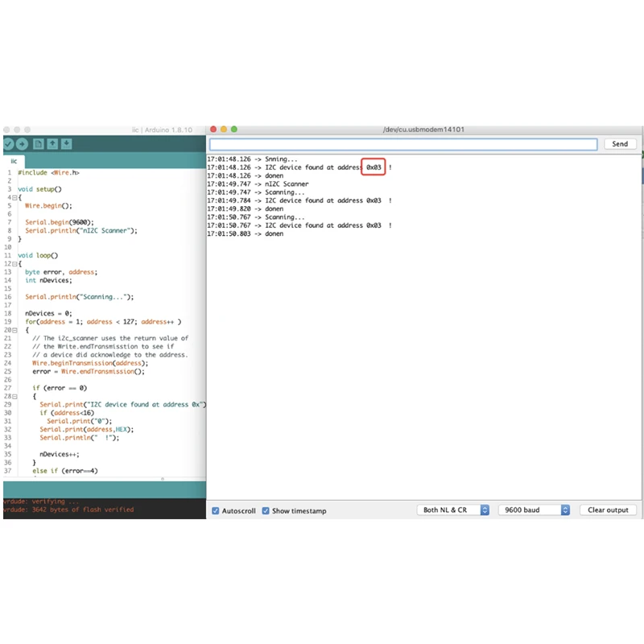The image size is (644, 644).
Task: Open the 9600 baud rate dropdown
Action: [x=534, y=510]
